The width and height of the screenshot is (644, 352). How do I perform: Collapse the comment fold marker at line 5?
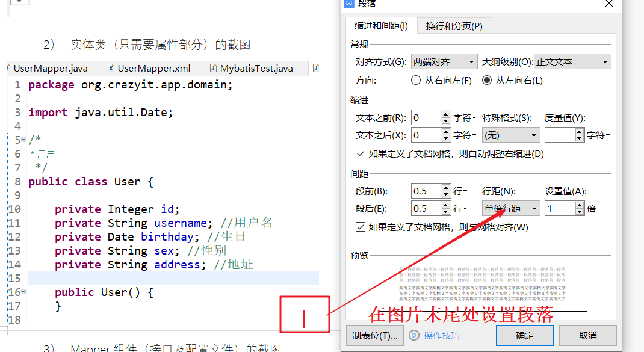click(x=24, y=140)
